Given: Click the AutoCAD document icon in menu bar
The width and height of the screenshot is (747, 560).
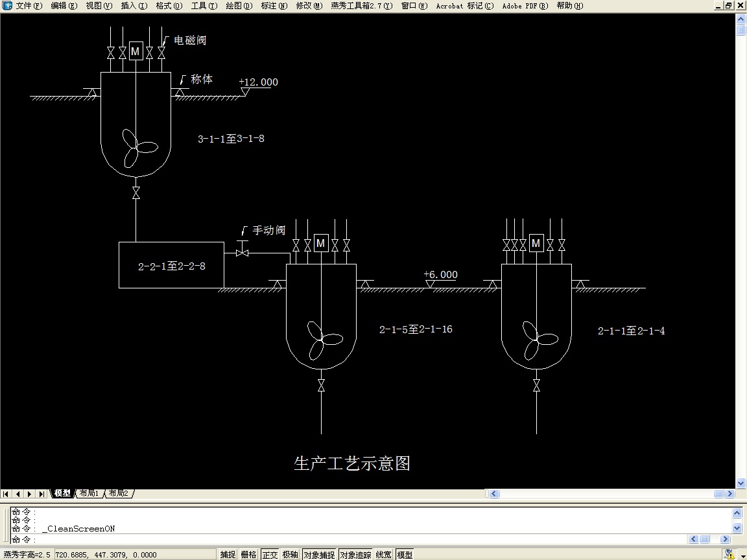Looking at the screenshot, I should coord(7,6).
